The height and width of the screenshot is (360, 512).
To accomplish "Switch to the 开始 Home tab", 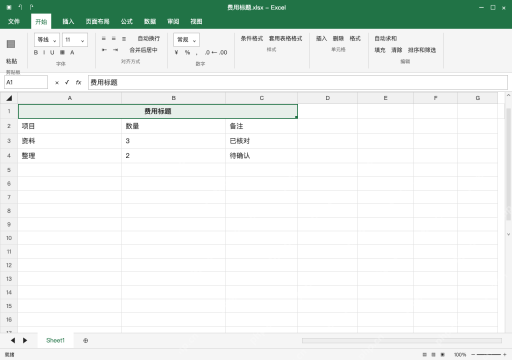I will pos(41,21).
